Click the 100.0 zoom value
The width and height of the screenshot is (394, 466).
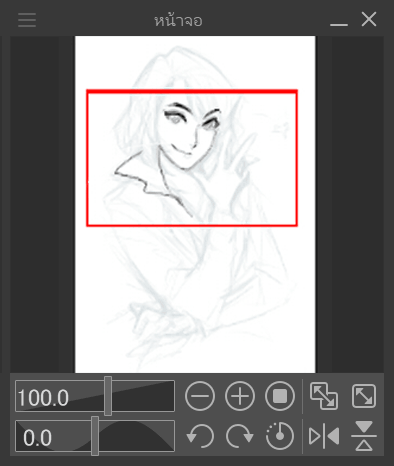[43, 398]
